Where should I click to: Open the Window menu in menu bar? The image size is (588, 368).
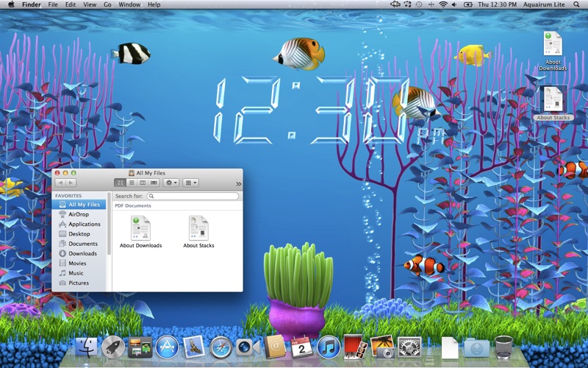[x=129, y=4]
